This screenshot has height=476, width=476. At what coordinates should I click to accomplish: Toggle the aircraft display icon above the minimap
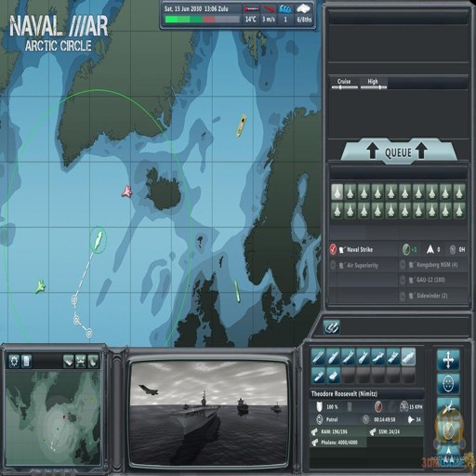click(81, 361)
